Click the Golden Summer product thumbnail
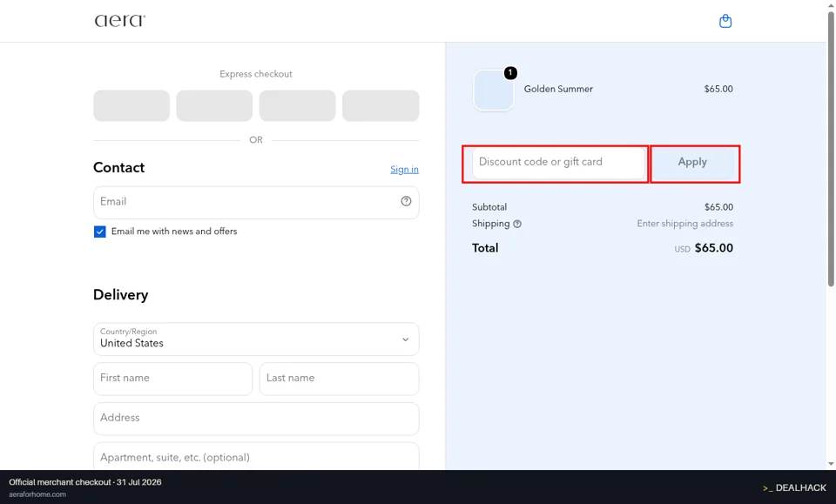 tap(494, 90)
